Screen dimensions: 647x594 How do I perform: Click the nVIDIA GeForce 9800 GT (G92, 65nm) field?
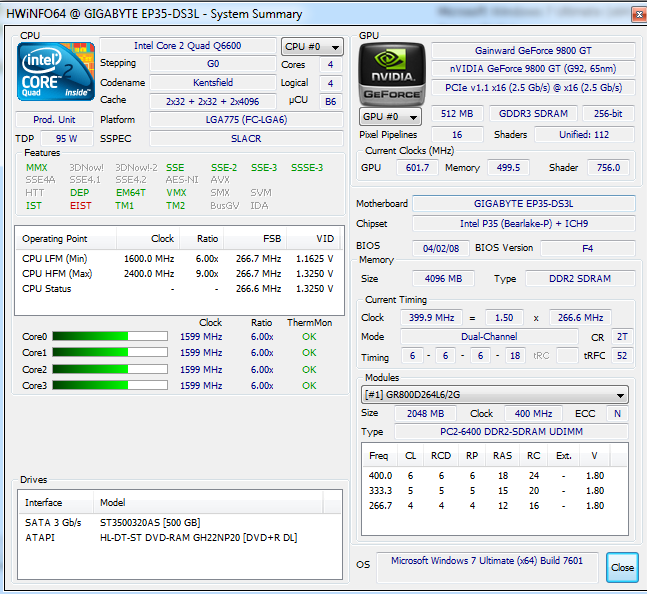coord(533,68)
